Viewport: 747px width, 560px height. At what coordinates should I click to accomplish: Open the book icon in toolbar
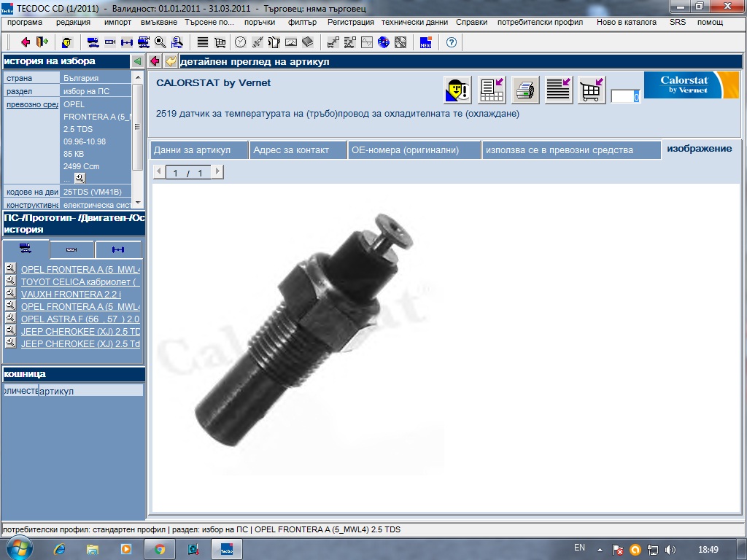(308, 42)
